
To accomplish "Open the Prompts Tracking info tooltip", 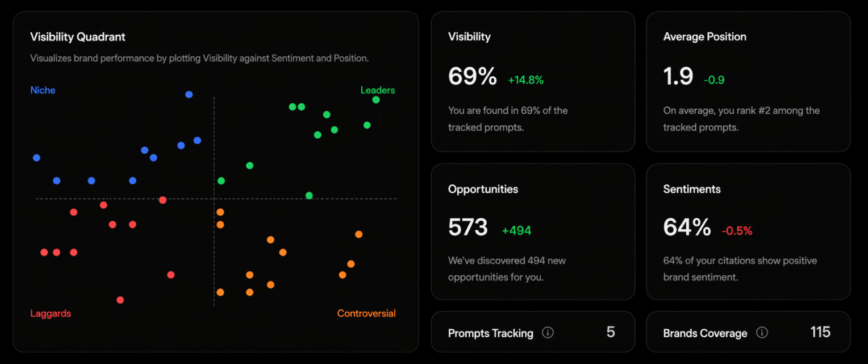I will (548, 332).
